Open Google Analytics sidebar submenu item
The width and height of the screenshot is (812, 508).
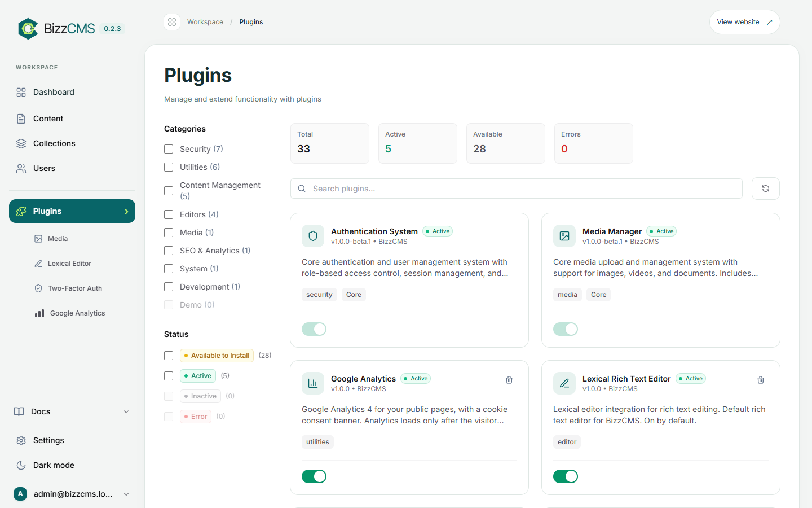tap(70, 313)
